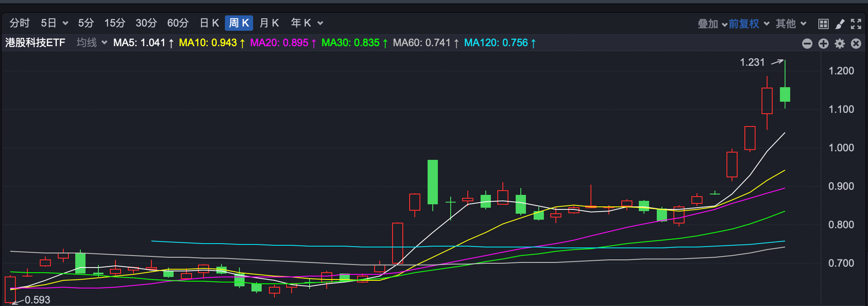Image resolution: width=868 pixels, height=306 pixels.
Task: Expand the 叠加 overlay dropdown
Action: (x=712, y=24)
